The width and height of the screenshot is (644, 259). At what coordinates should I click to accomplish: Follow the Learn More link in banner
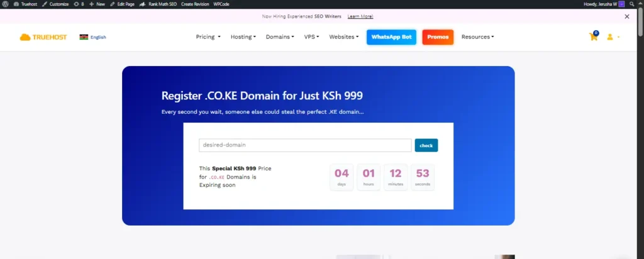[360, 16]
